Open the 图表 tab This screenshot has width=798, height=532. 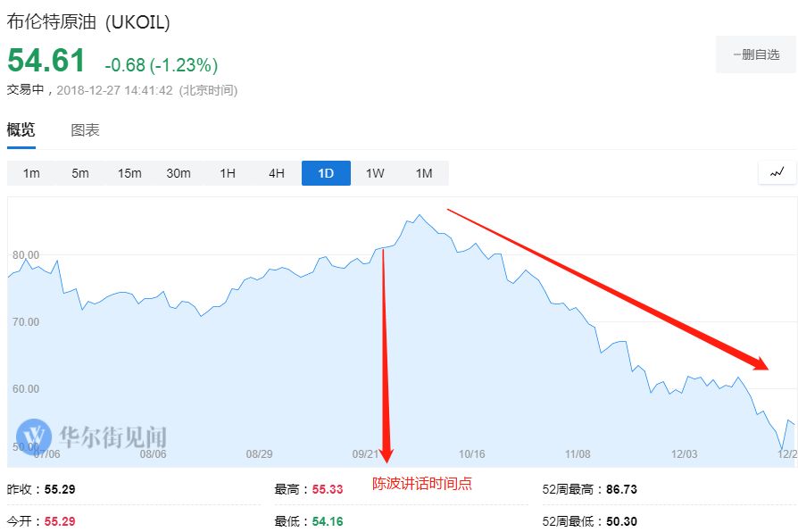click(86, 130)
